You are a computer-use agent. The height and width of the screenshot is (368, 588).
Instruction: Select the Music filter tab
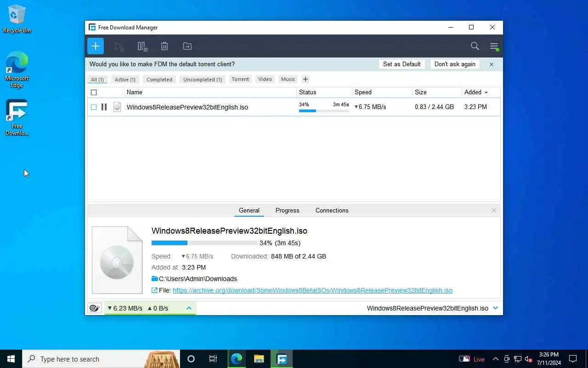[x=288, y=79]
